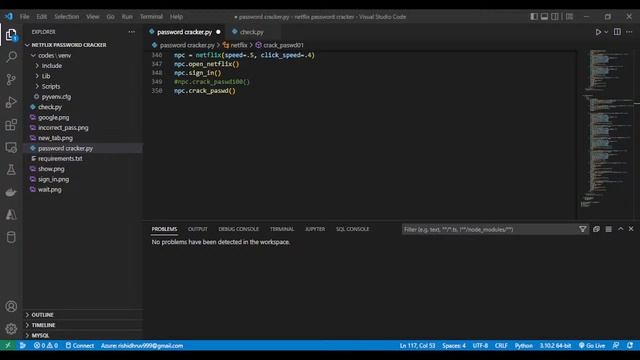This screenshot has height=360, width=640.
Task: Open errors and warnings count in status bar
Action: (46, 345)
